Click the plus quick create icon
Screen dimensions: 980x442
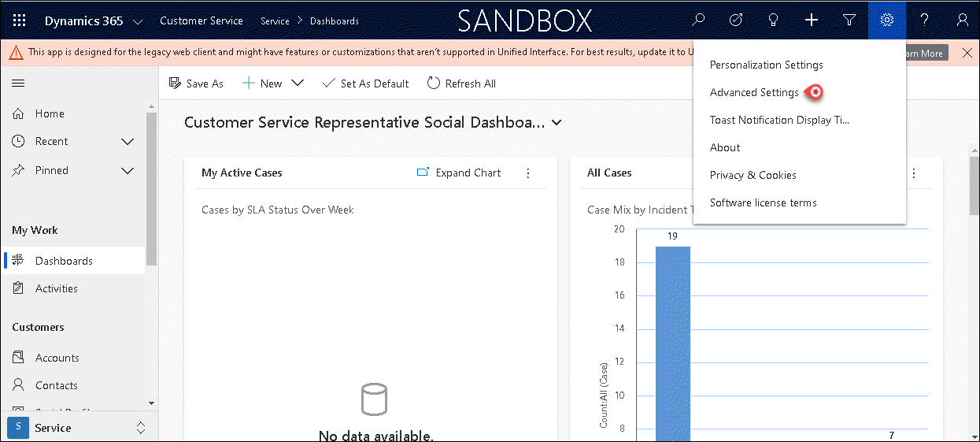click(812, 20)
